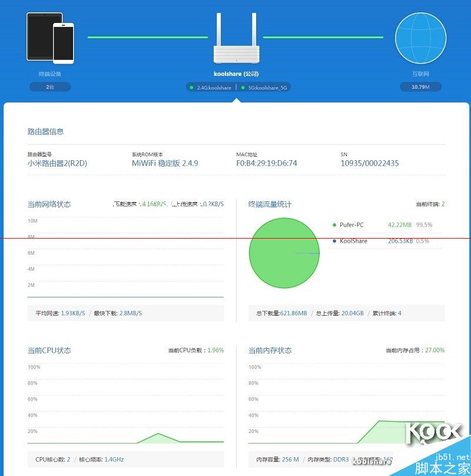Click the internet globe icon

click(420, 38)
